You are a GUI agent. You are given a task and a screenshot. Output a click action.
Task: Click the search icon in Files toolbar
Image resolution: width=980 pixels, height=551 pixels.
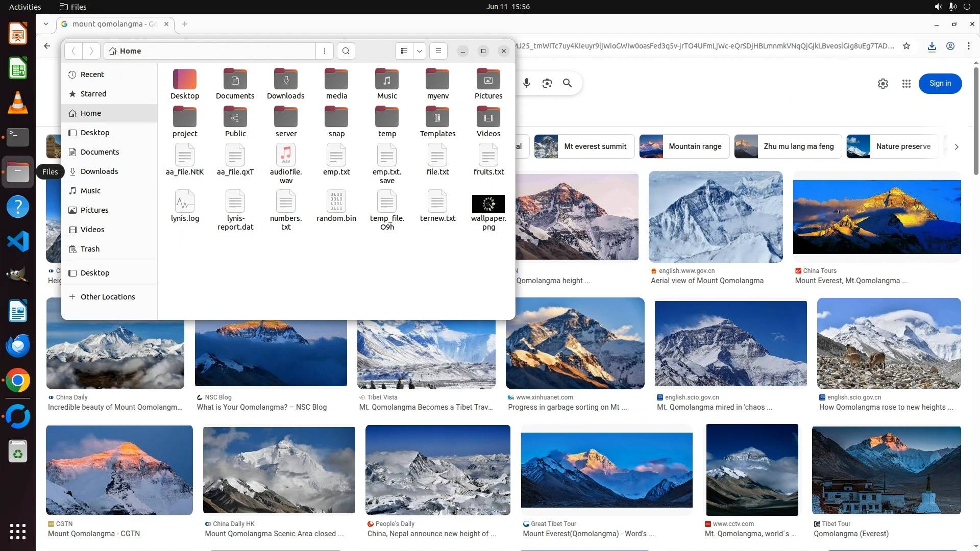pyautogui.click(x=346, y=51)
